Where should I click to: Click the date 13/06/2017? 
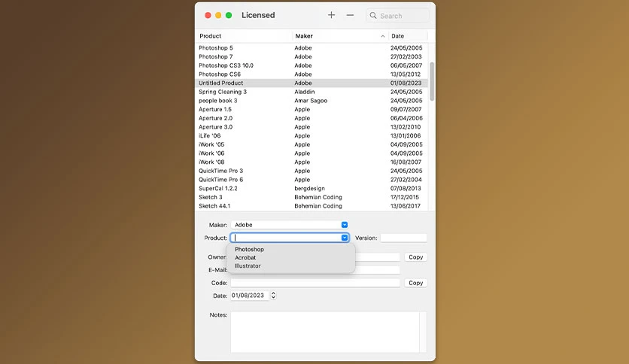tap(406, 206)
